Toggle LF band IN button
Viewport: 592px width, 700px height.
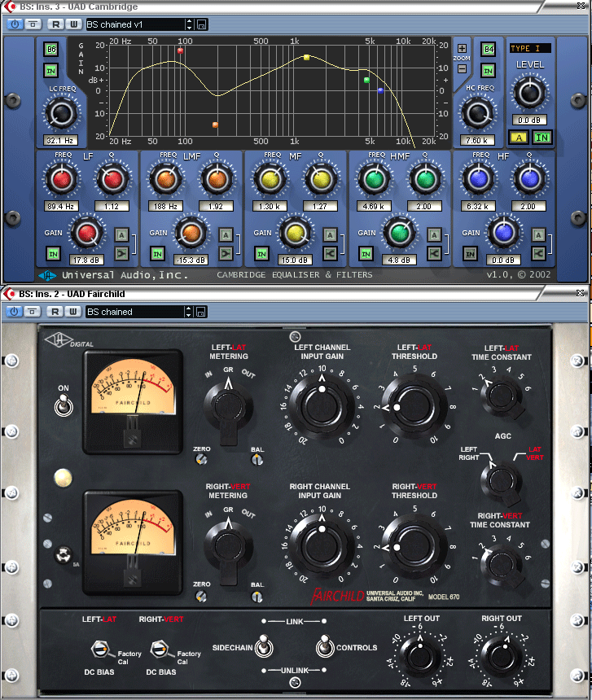pos(53,254)
